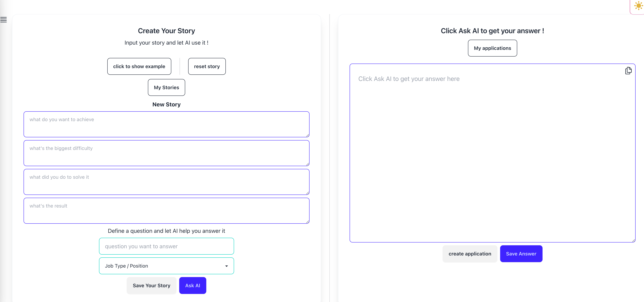Toggle the answer area text visibility
The image size is (644, 302).
(x=628, y=71)
